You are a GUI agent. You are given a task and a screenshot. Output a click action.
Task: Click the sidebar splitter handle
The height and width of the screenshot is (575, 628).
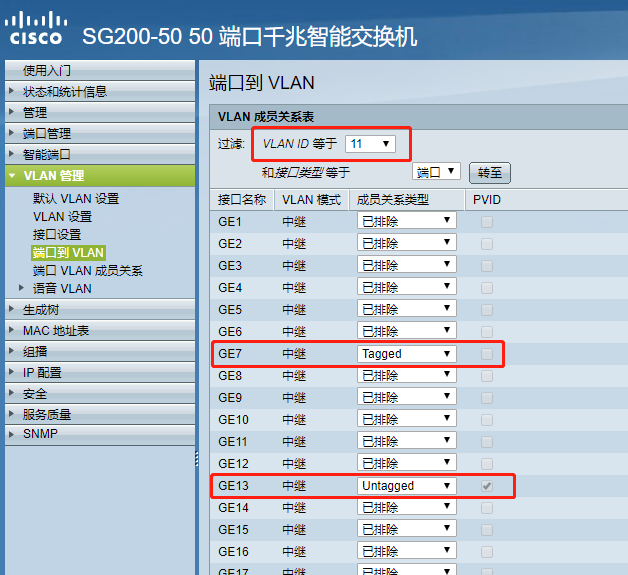pyautogui.click(x=197, y=459)
